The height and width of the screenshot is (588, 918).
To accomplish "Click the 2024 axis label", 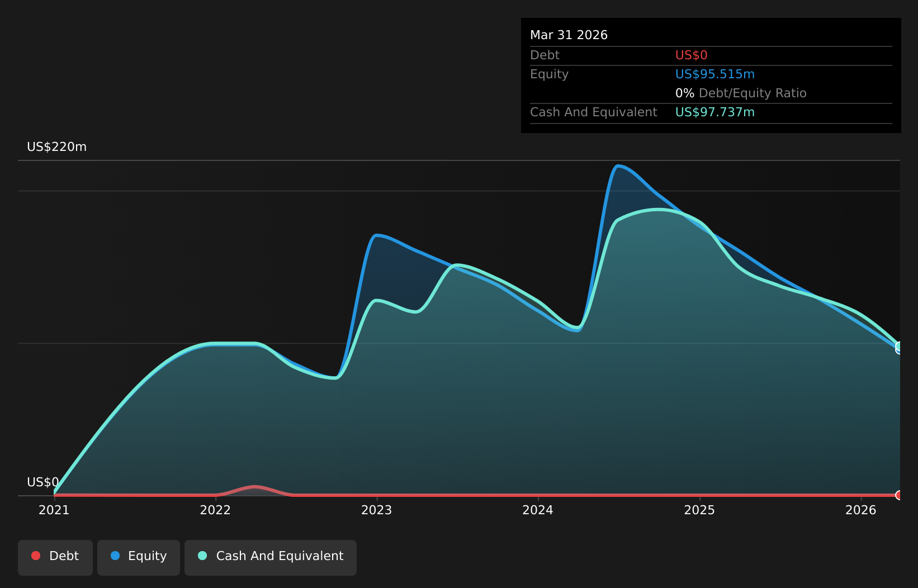I will click(x=538, y=510).
